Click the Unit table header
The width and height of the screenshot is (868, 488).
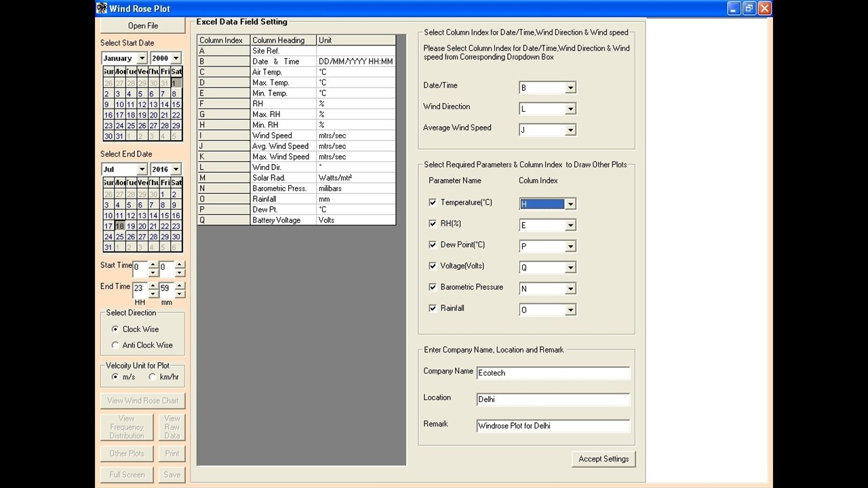click(x=356, y=41)
